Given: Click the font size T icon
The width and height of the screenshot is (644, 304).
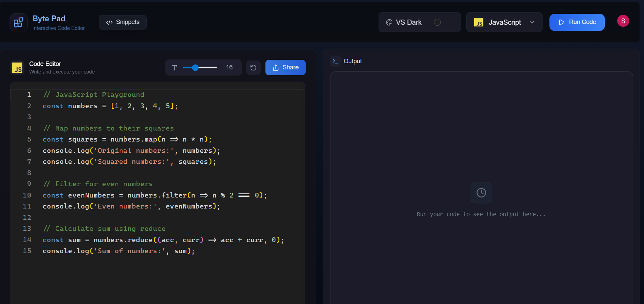Looking at the screenshot, I should pyautogui.click(x=174, y=68).
